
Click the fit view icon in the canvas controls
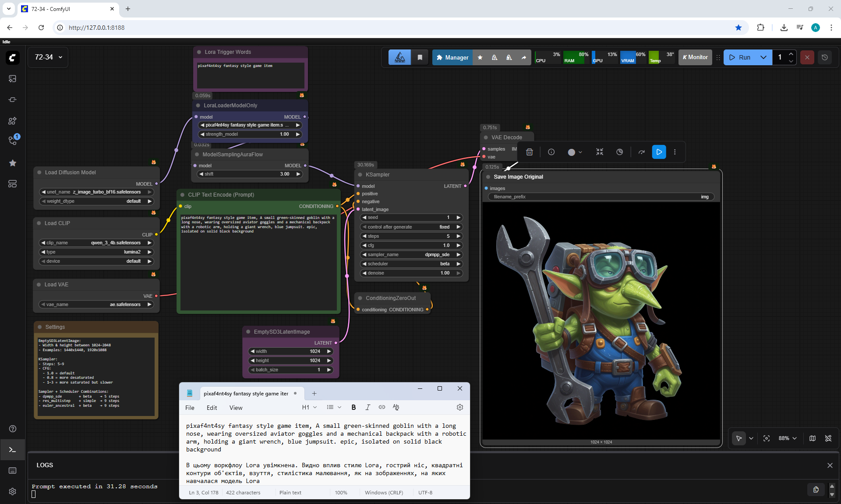click(766, 438)
